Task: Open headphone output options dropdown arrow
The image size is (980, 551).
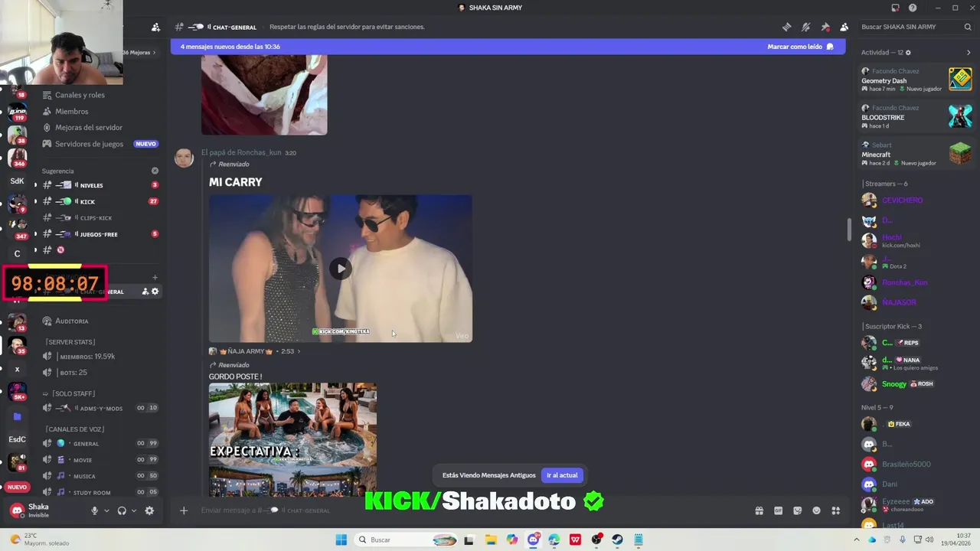Action: click(133, 510)
